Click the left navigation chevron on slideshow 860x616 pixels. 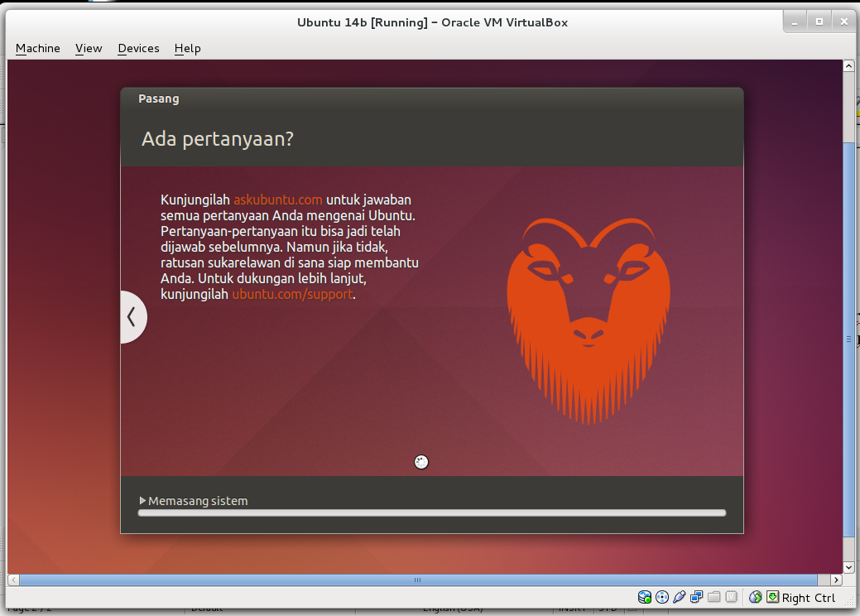(132, 316)
